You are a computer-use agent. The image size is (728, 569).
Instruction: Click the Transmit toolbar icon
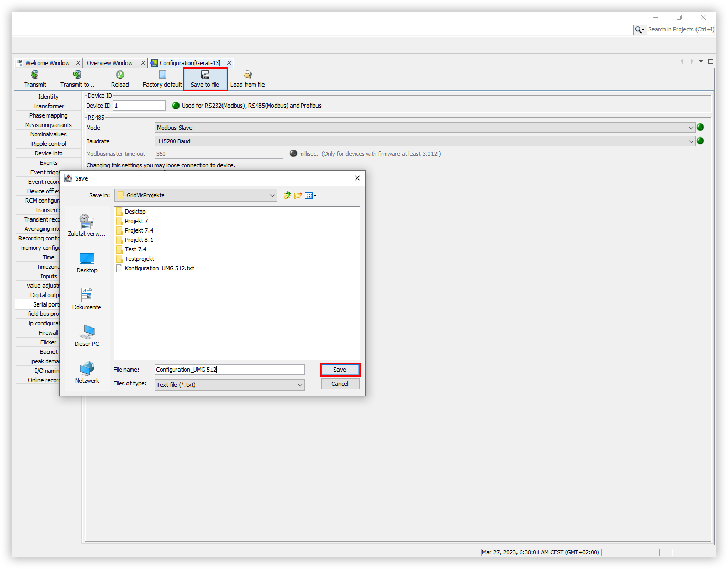[35, 75]
